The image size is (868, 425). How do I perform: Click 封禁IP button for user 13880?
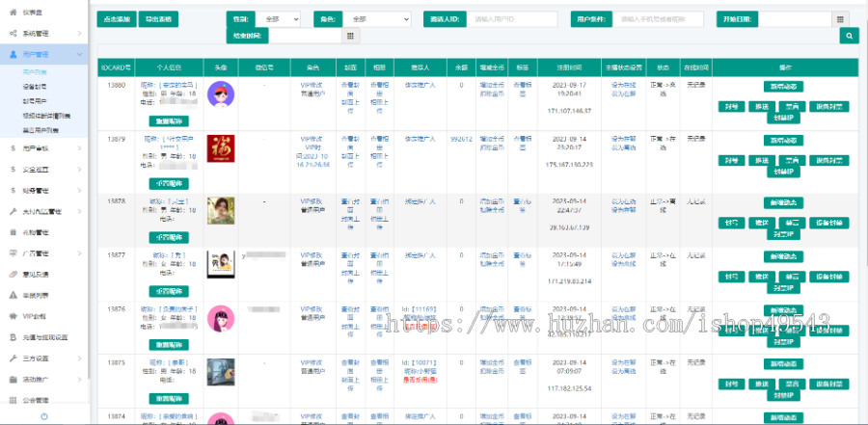point(783,118)
